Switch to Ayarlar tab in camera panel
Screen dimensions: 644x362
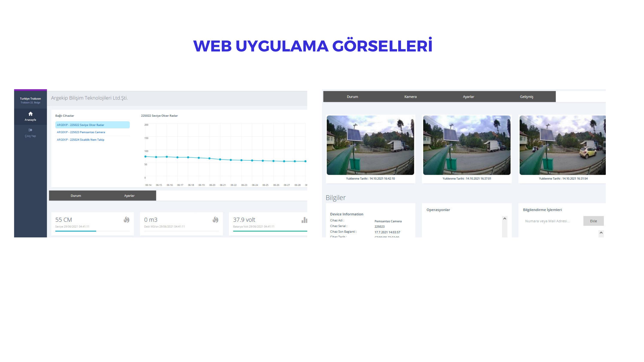tap(468, 97)
